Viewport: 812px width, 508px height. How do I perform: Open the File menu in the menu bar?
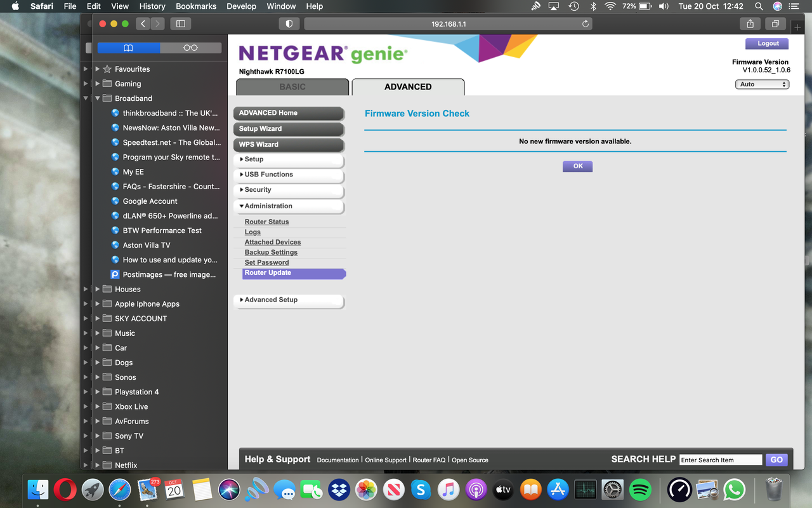[x=70, y=6]
